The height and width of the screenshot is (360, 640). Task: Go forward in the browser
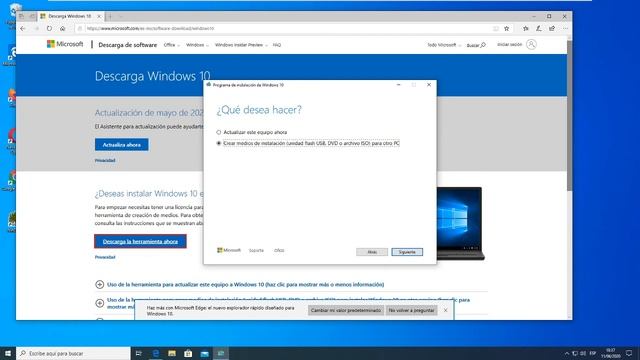[x=36, y=29]
